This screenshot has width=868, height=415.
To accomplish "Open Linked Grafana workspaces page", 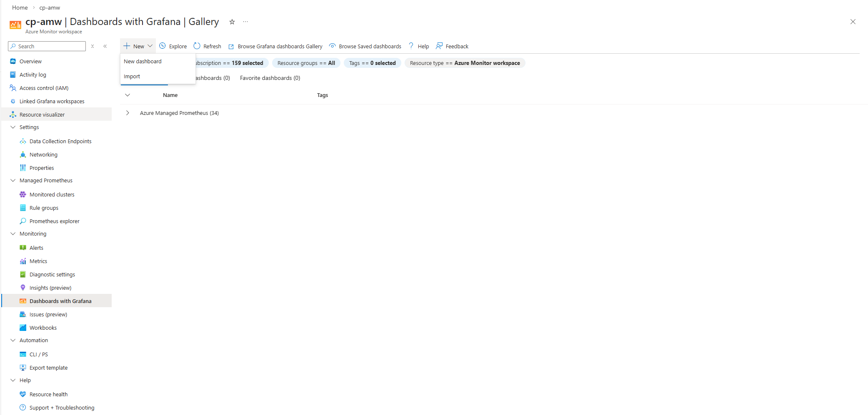I will tap(52, 101).
